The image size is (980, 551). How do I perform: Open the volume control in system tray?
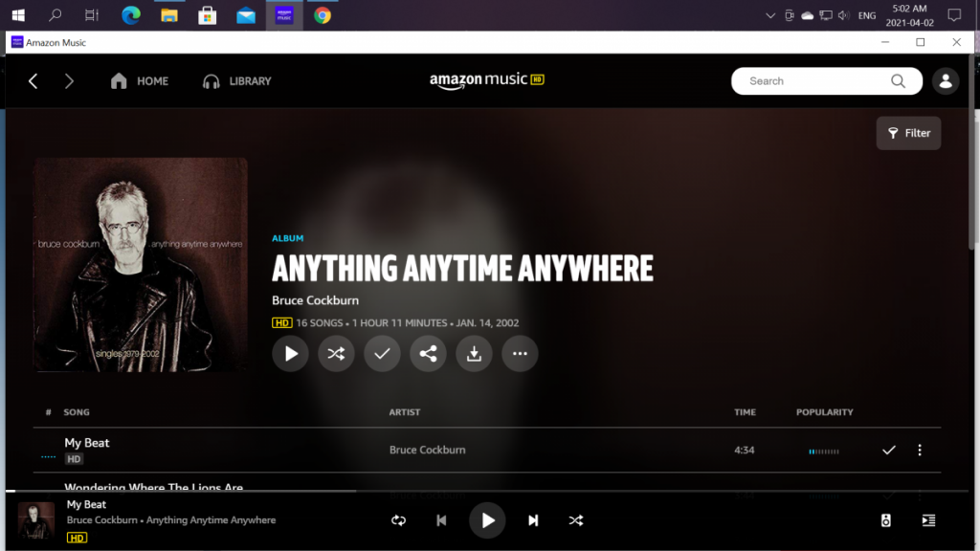click(x=844, y=15)
